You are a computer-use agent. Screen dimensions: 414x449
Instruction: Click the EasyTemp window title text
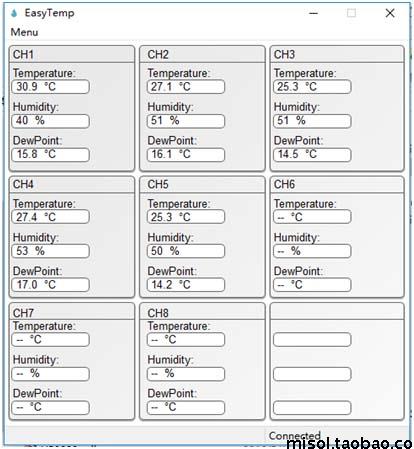[49, 13]
